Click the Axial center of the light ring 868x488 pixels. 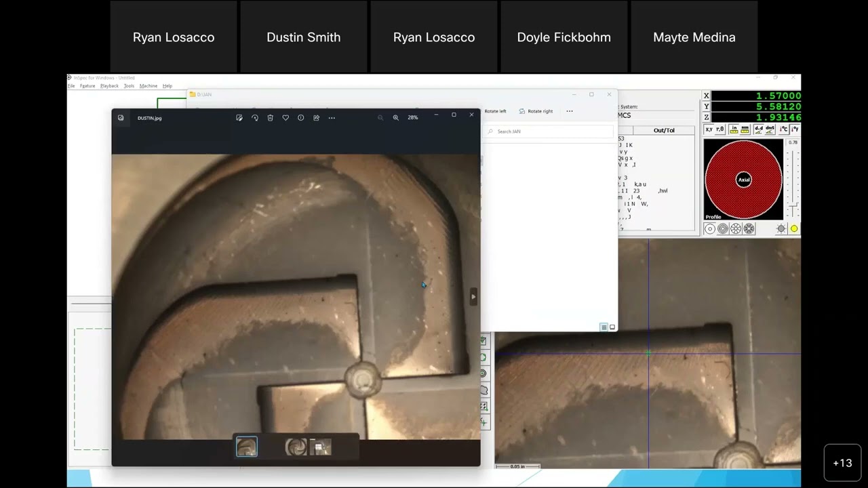point(744,180)
